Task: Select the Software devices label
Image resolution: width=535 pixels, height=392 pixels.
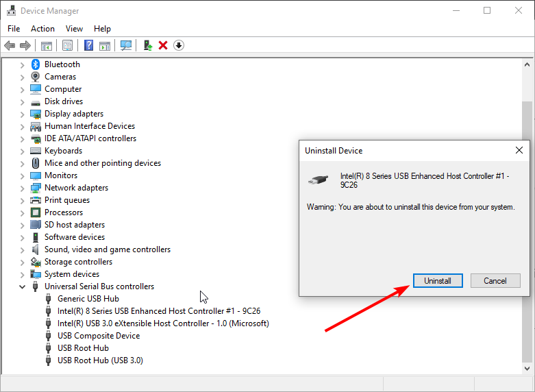Action: tap(75, 237)
